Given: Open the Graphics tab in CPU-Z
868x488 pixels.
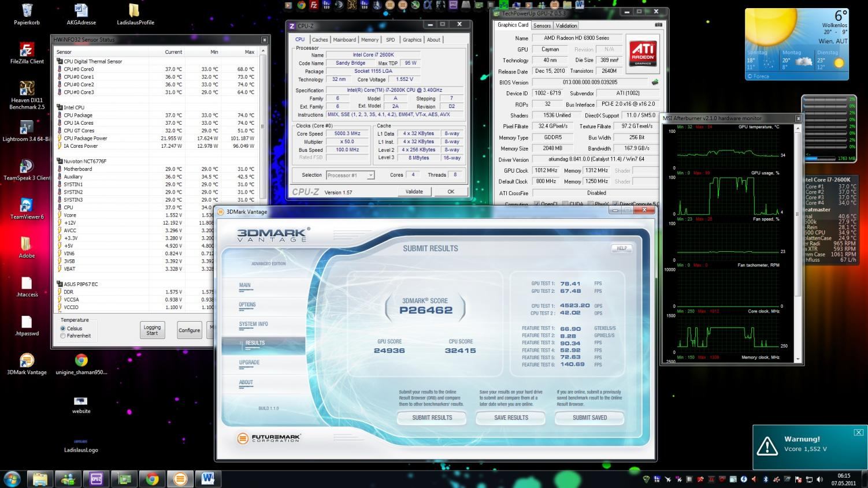Looking at the screenshot, I should click(412, 40).
